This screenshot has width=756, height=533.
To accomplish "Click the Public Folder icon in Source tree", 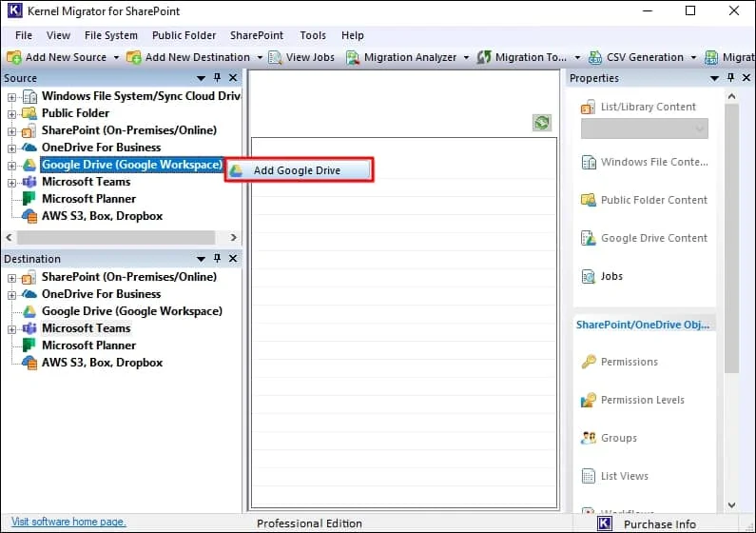I will pos(29,113).
